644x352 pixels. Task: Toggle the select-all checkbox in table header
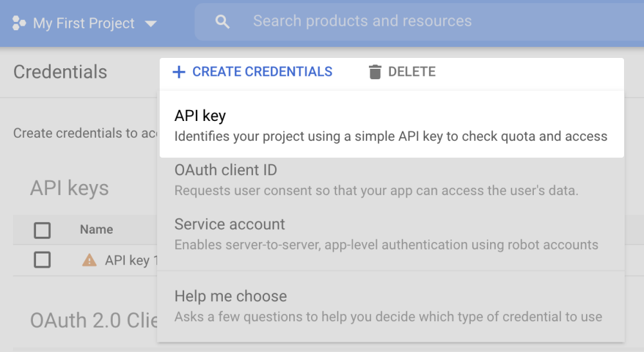coord(43,230)
